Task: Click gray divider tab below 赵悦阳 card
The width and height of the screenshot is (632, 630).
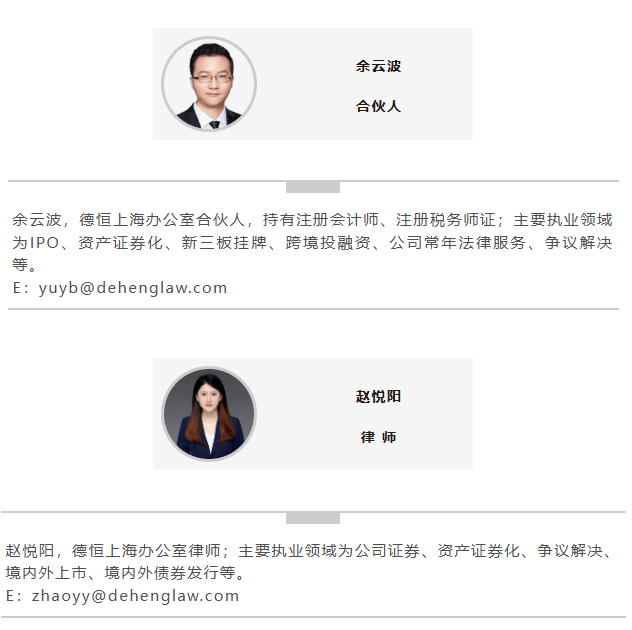Action: coord(313,518)
